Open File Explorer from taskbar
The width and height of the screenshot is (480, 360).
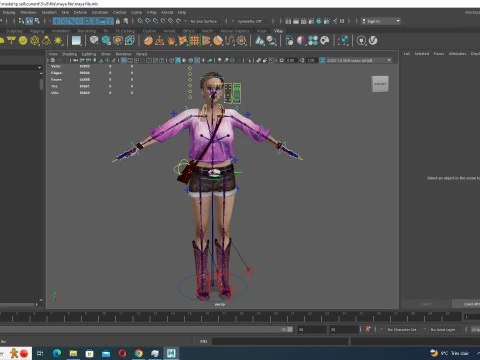(73, 353)
